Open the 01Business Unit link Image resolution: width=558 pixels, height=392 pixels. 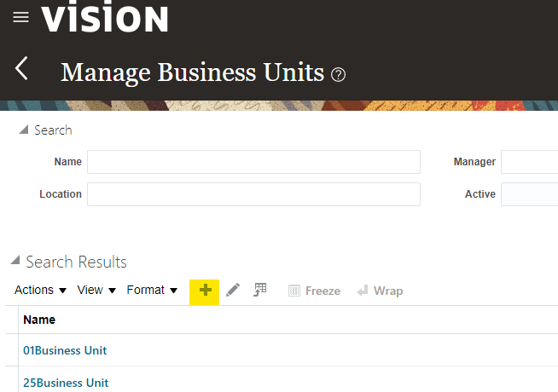(65, 350)
